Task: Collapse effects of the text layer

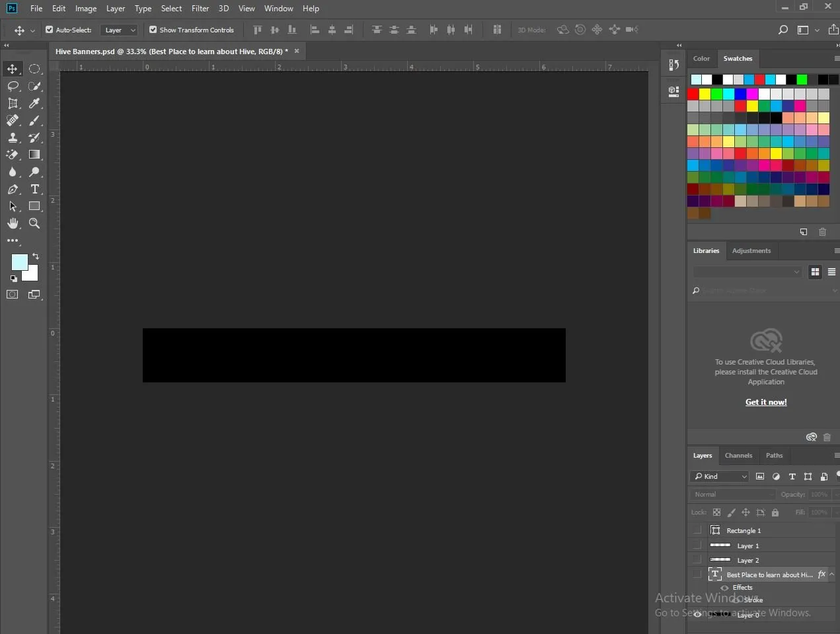Action: [x=832, y=575]
